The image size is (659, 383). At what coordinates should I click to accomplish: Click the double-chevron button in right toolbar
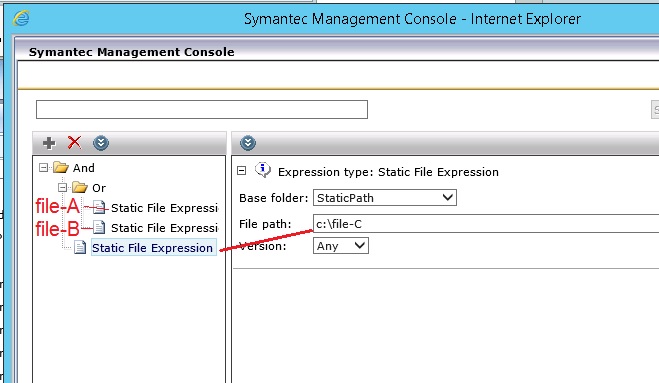[x=248, y=143]
